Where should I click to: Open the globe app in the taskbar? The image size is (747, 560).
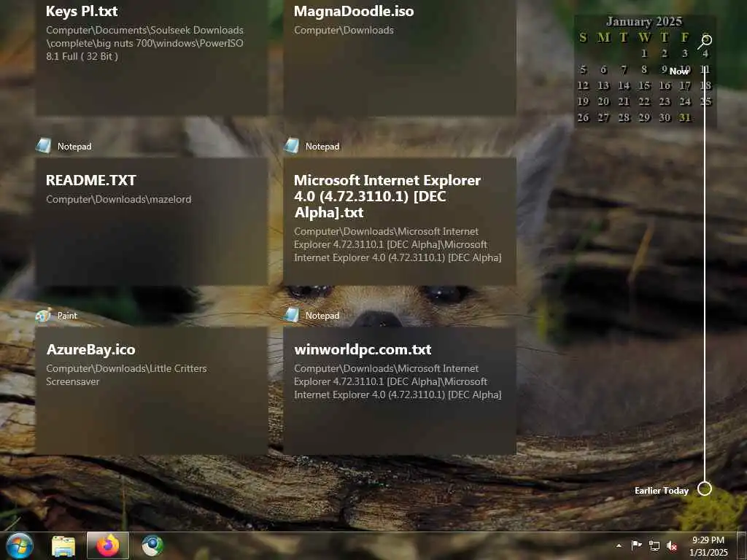click(x=152, y=545)
